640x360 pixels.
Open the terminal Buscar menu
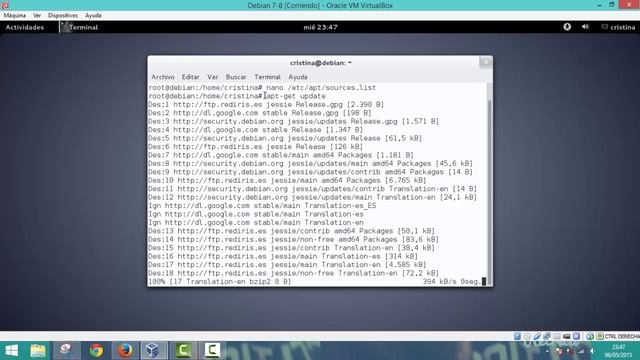[x=236, y=77]
